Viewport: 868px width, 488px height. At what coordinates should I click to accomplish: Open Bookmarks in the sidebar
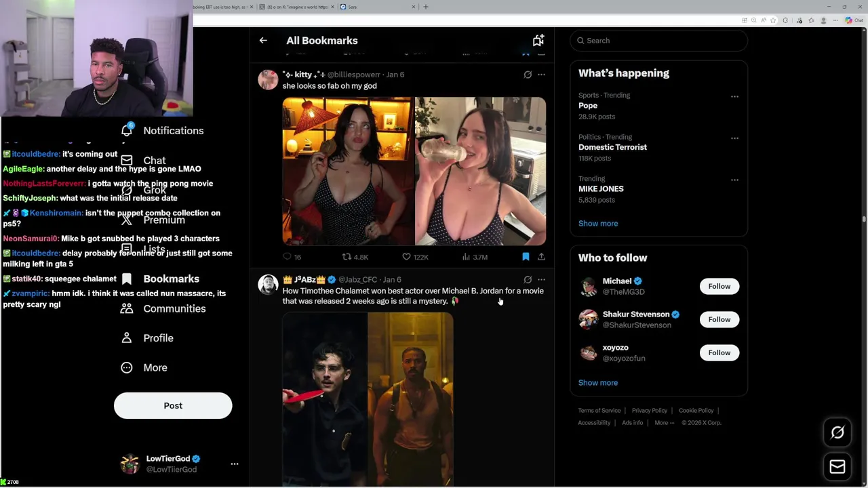(160, 279)
